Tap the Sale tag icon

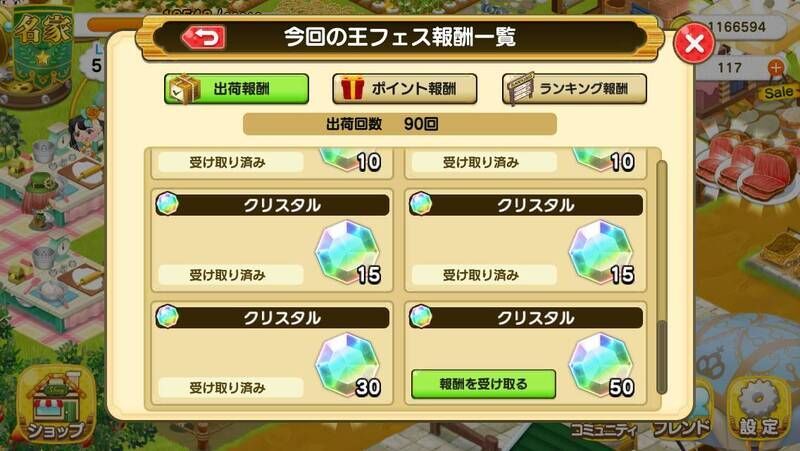[779, 92]
